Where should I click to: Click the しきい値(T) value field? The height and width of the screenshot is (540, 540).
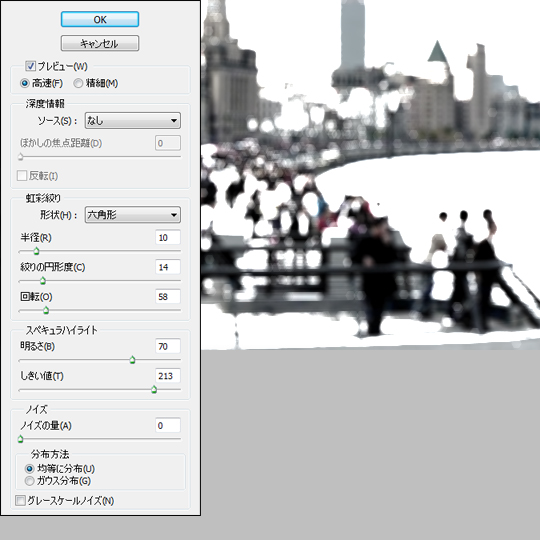coord(168,376)
